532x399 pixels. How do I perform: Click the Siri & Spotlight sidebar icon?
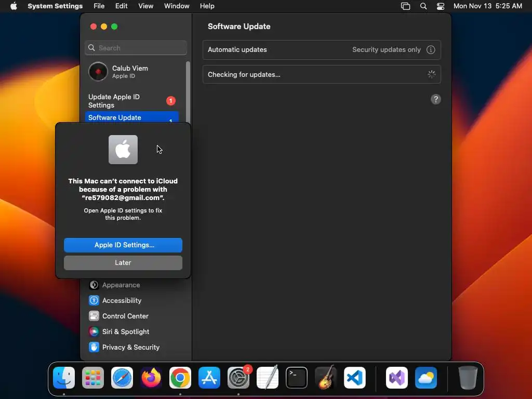(94, 332)
